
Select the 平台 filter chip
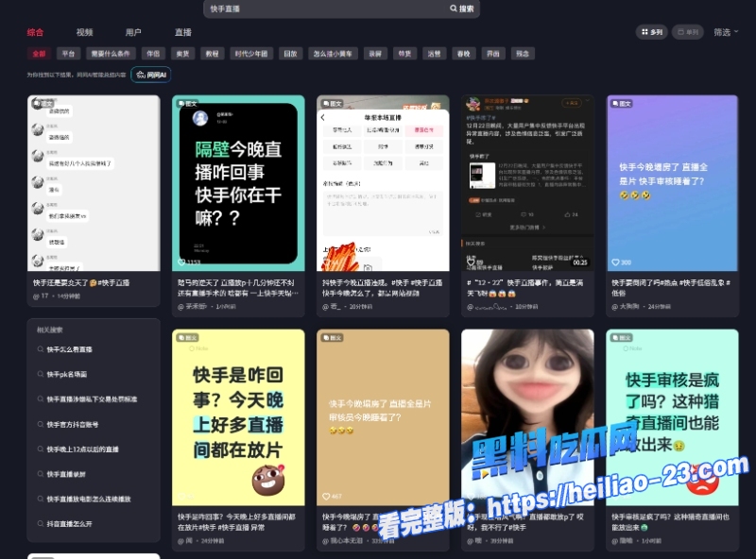pos(68,54)
